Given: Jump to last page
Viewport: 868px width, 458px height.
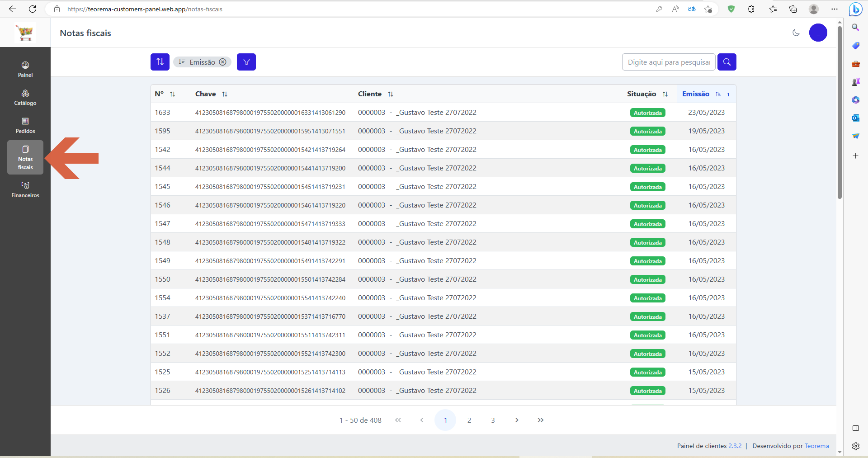Looking at the screenshot, I should click(x=541, y=420).
